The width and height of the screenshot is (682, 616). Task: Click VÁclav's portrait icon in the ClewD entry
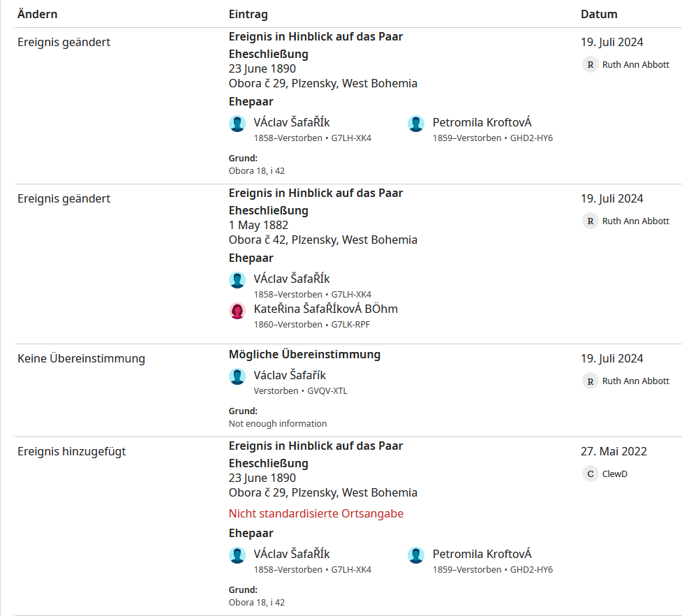point(237,555)
